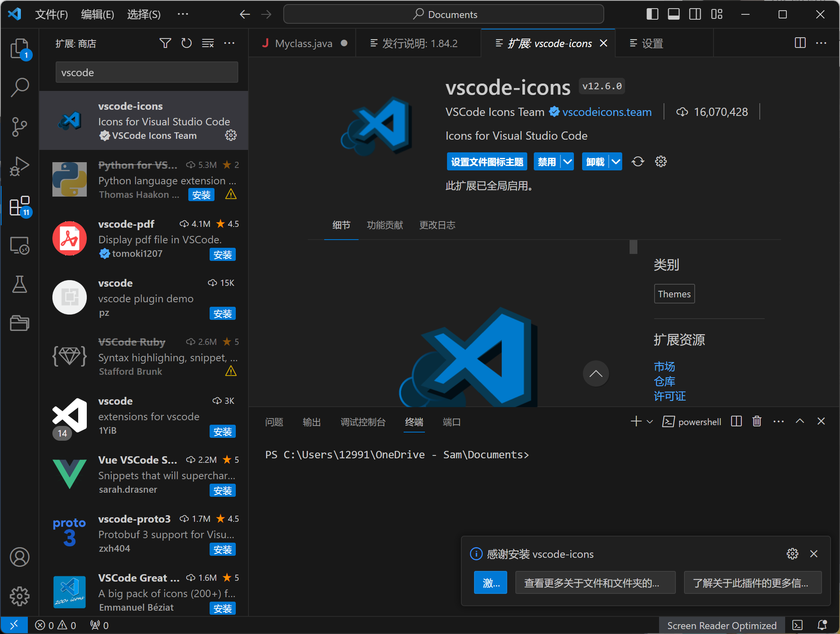The width and height of the screenshot is (840, 634).
Task: Open editor more actions ellipsis
Action: 821,43
